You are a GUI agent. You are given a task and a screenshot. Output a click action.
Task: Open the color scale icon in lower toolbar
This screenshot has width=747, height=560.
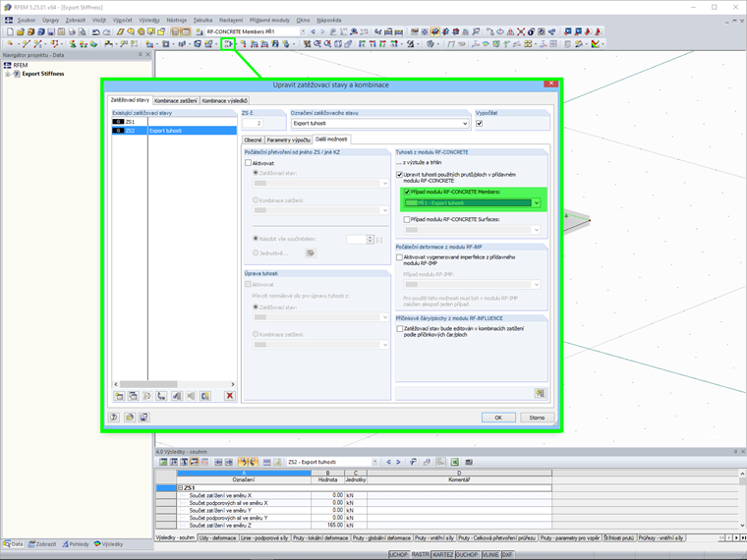coord(595,44)
